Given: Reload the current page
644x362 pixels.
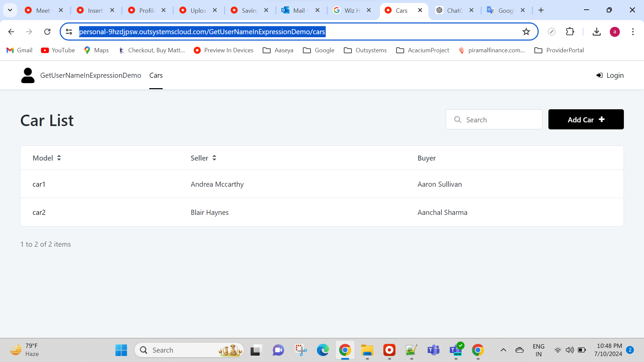Looking at the screenshot, I should click(47, 32).
